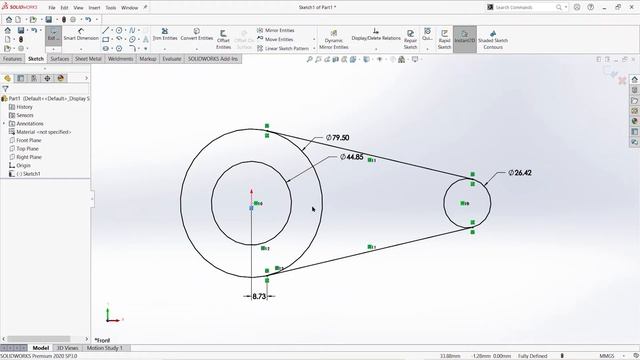Viewport: 640px width, 360px height.
Task: Open the 3D Views tab
Action: click(67, 348)
